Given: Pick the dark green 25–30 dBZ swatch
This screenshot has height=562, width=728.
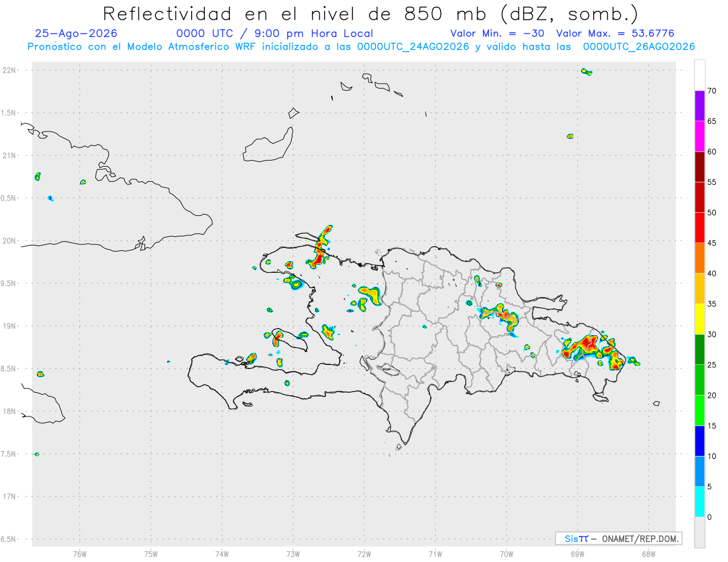Looking at the screenshot, I should (x=699, y=350).
